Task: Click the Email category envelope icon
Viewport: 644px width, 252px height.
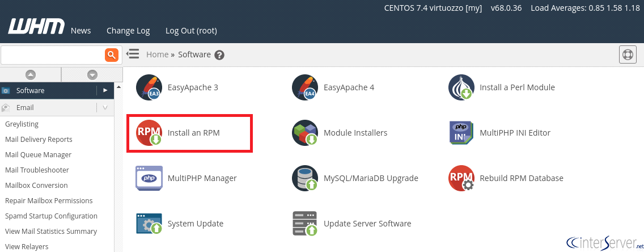Action: [6, 108]
